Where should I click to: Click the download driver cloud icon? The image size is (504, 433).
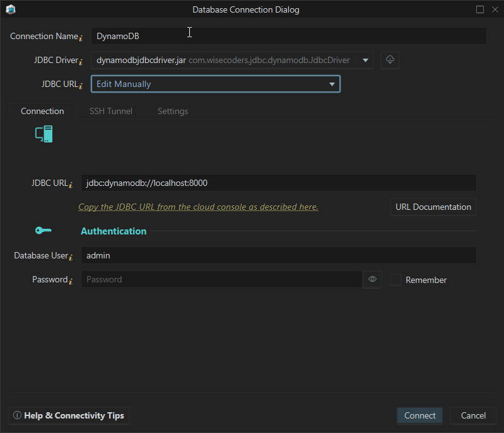tap(390, 60)
